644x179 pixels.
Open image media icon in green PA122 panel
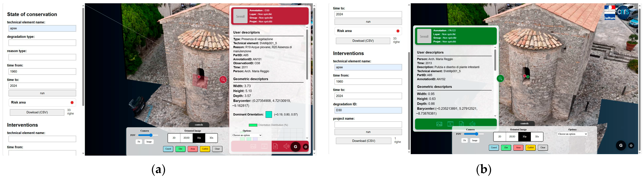(439, 124)
